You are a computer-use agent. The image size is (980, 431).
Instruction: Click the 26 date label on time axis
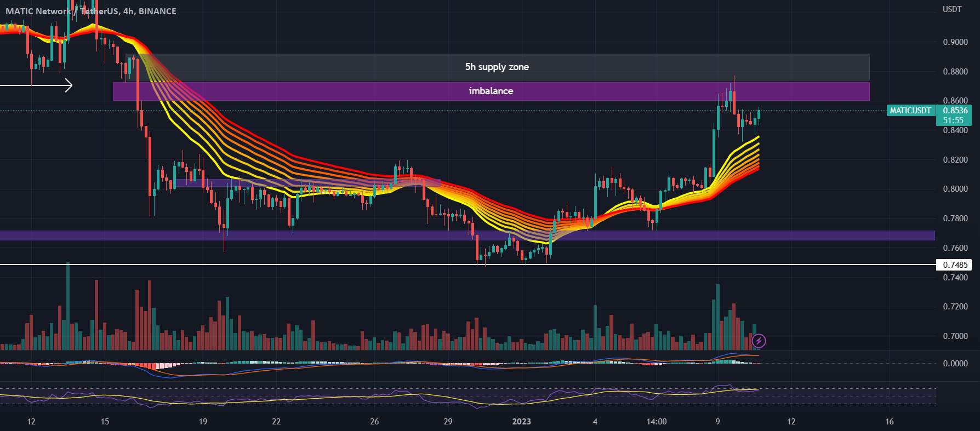click(374, 422)
